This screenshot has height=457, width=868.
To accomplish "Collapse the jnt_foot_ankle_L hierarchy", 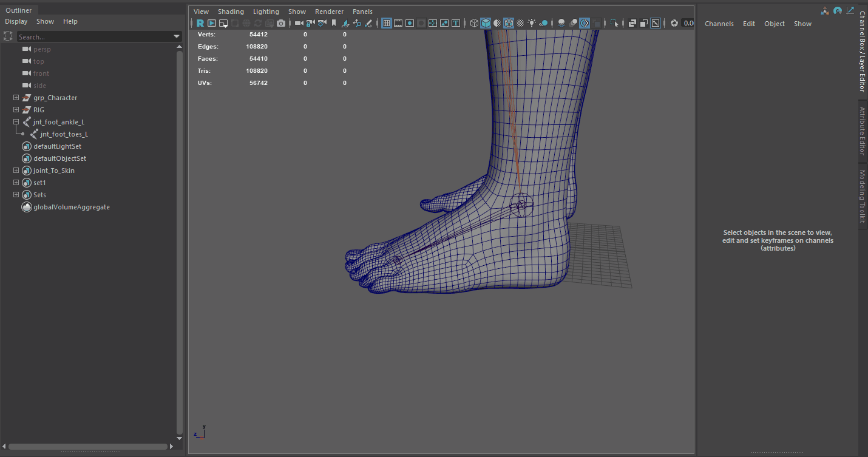I will (16, 122).
